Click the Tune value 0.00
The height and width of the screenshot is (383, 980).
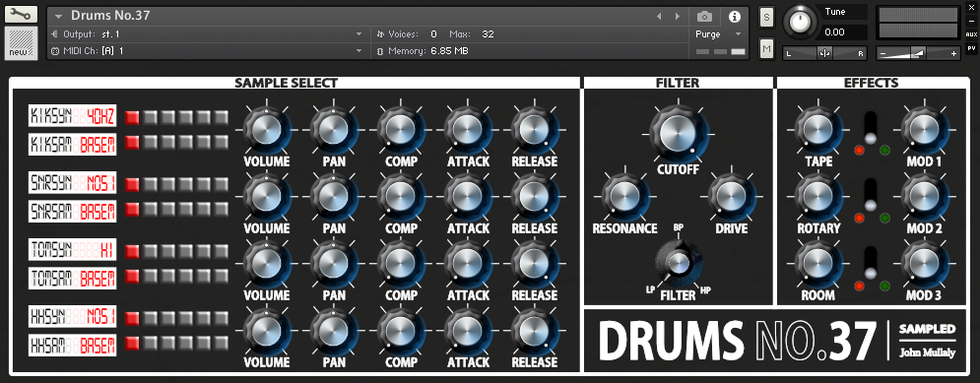pos(834,32)
